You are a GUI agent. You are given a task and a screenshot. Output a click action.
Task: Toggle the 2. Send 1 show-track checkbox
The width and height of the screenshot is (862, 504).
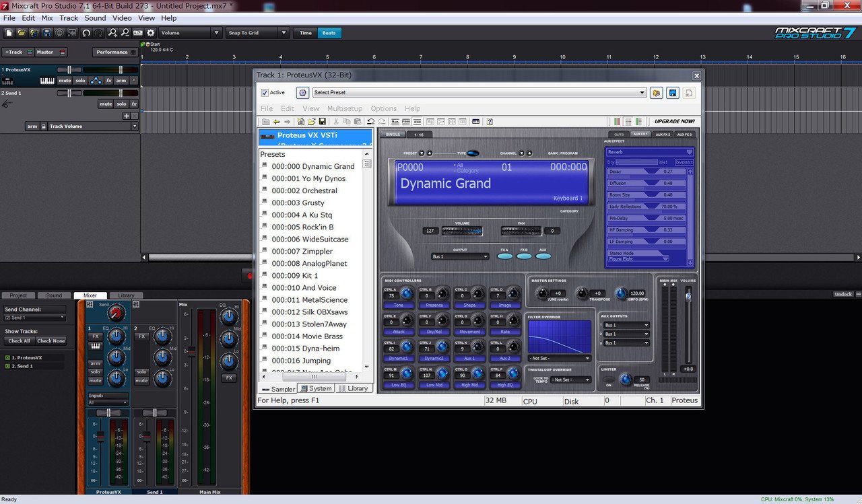point(7,366)
